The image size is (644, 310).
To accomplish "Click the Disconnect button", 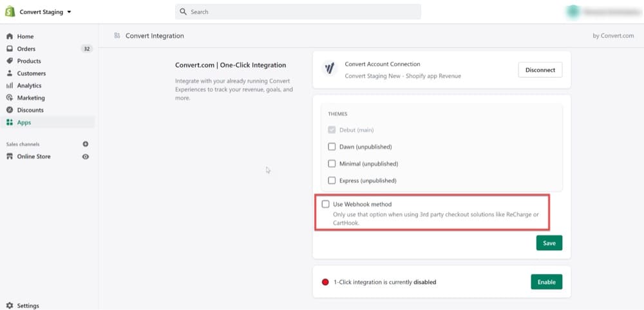I will 540,69.
